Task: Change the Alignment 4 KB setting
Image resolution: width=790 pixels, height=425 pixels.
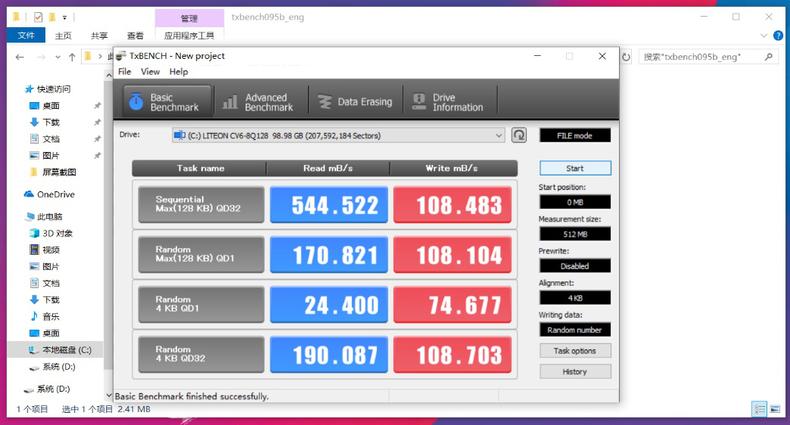Action: click(x=575, y=298)
